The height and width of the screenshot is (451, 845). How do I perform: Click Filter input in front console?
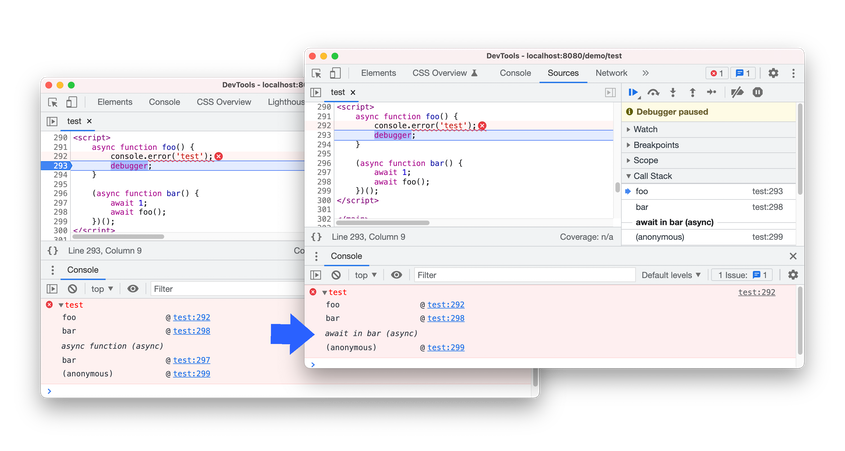coord(524,275)
